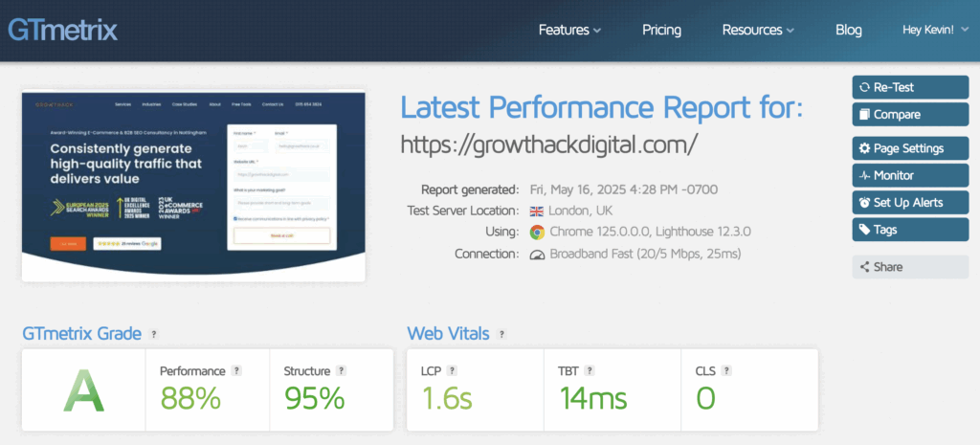Click Set Up Alerts button
Screen dimensions: 980x445
click(910, 203)
